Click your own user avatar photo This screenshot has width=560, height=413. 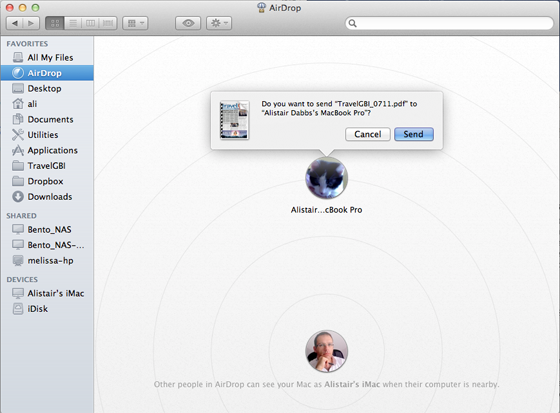[326, 351]
